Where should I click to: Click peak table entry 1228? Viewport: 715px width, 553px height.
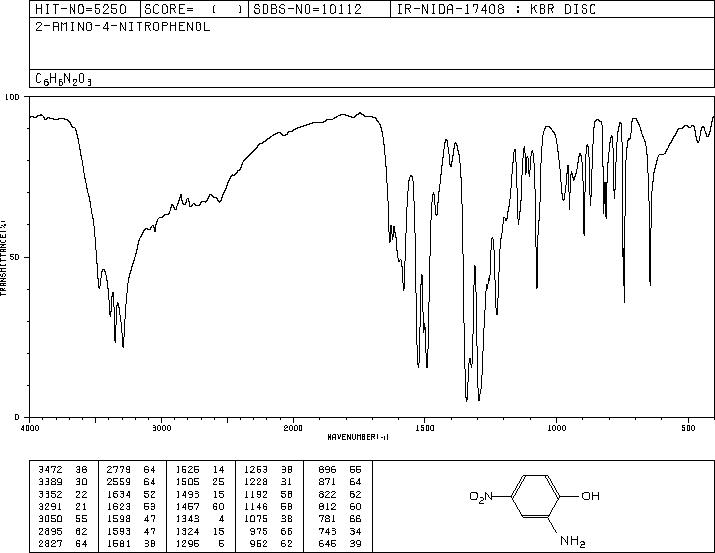click(x=256, y=482)
